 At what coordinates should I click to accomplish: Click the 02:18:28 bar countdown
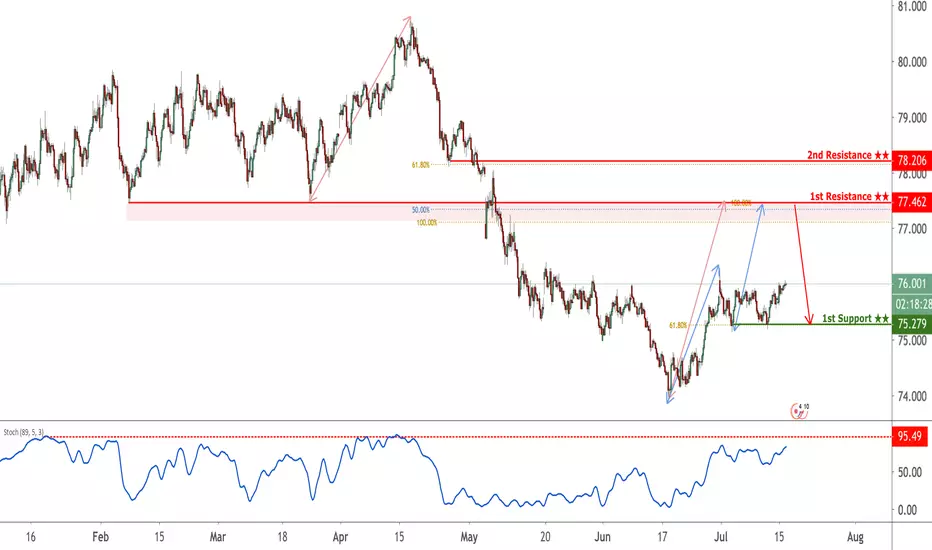click(912, 304)
